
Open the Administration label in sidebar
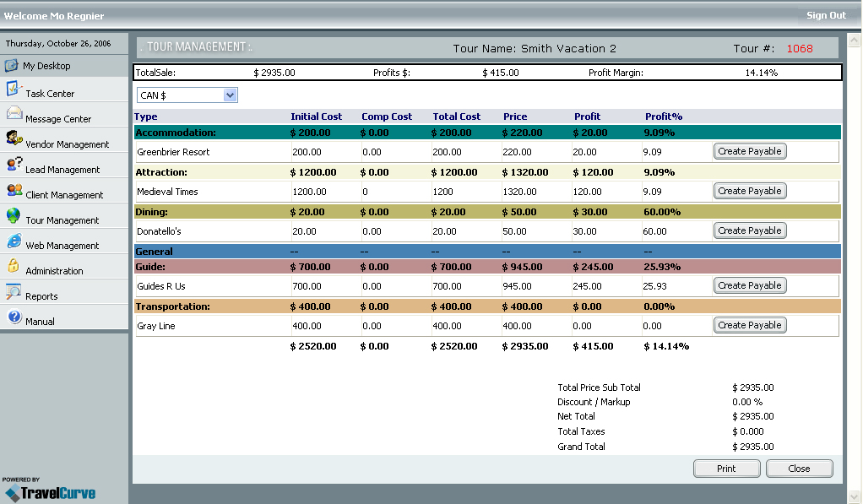[x=55, y=271]
